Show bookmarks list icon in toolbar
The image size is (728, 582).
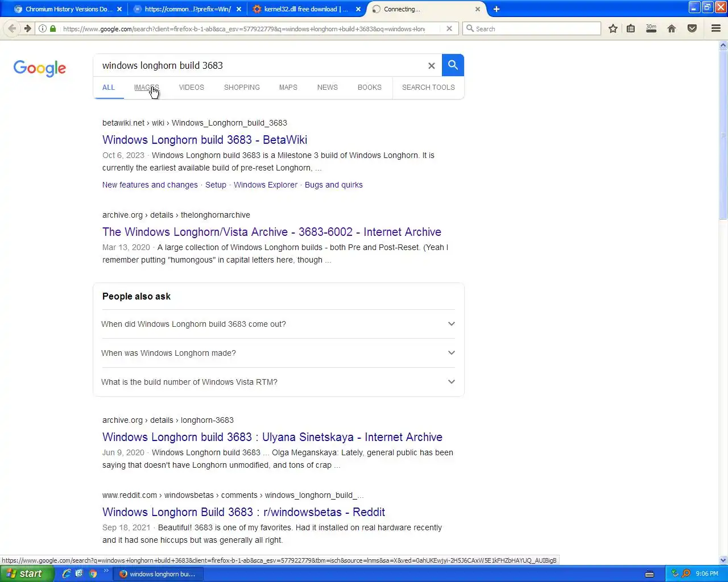click(631, 28)
